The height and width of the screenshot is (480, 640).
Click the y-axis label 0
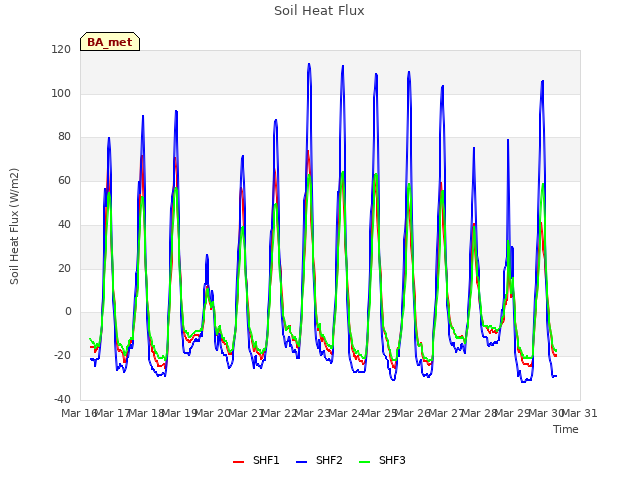tap(68, 312)
